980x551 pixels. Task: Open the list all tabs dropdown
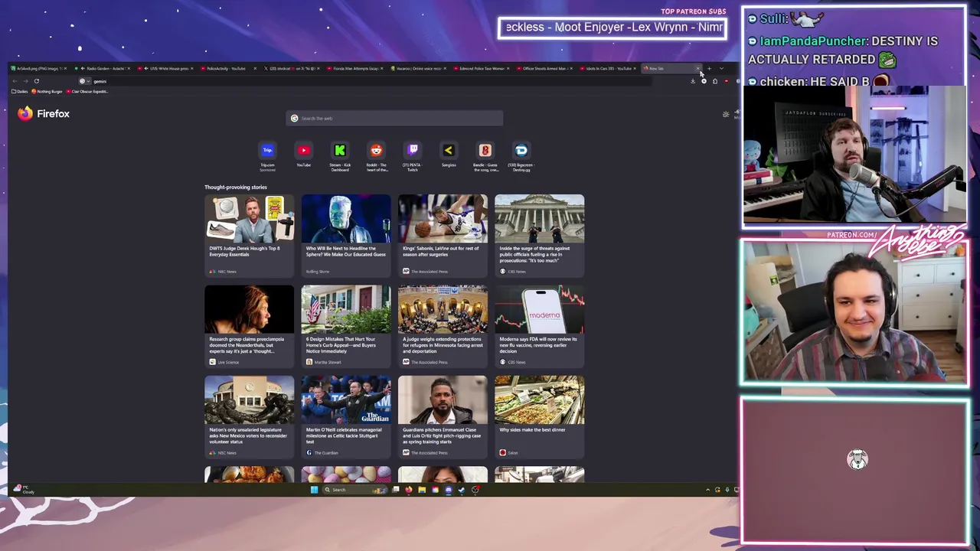coord(721,68)
